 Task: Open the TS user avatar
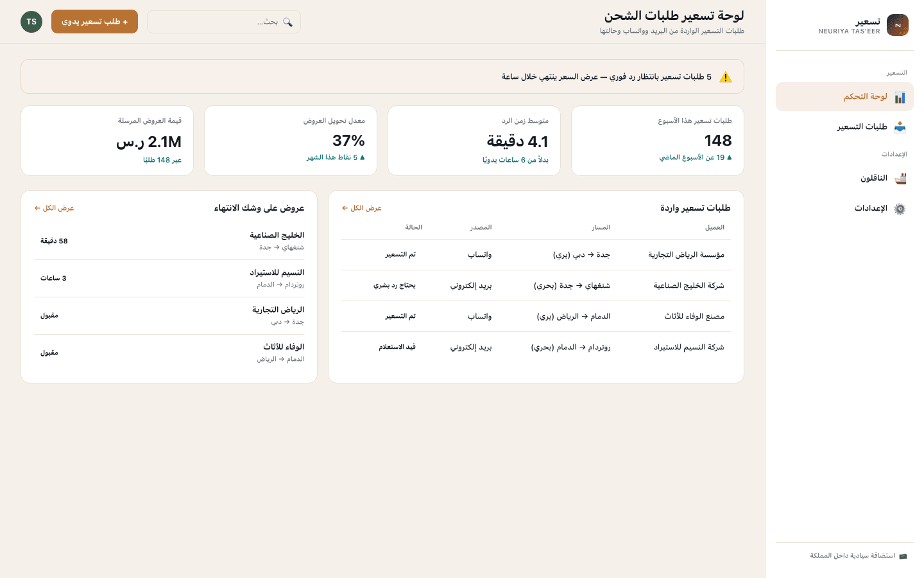(31, 22)
